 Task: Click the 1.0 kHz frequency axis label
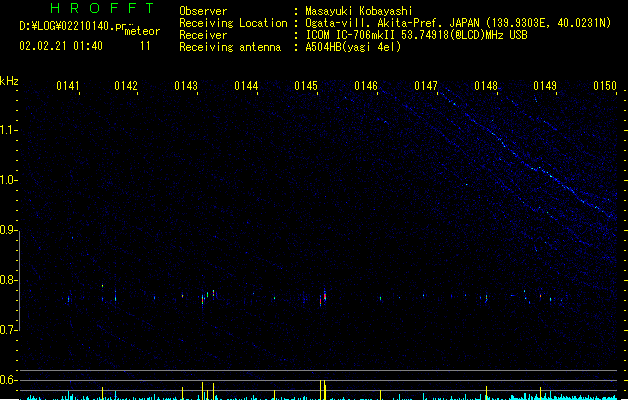tap(7, 180)
